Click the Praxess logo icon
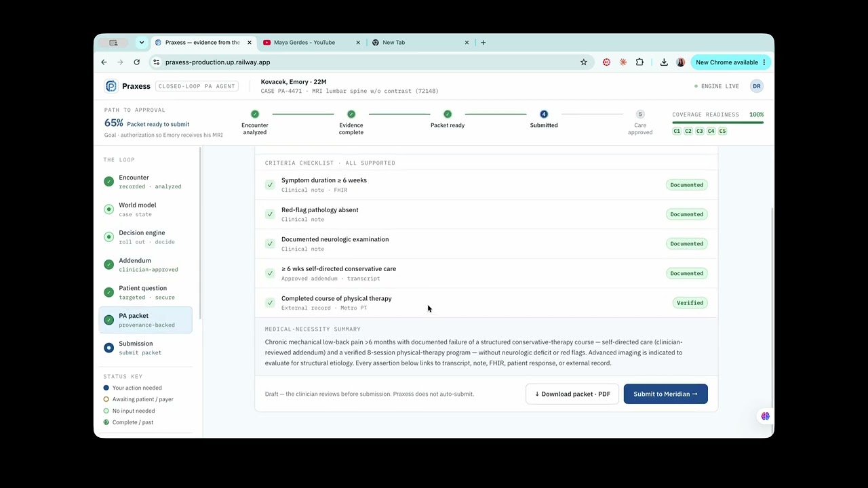This screenshot has height=488, width=868. point(111,86)
